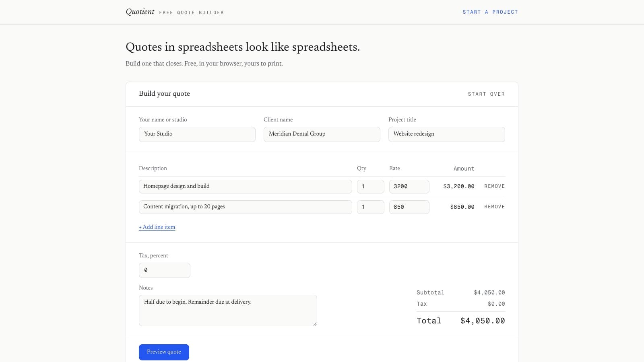Click the Quotient logo
Image resolution: width=644 pixels, height=362 pixels.
pos(140,12)
